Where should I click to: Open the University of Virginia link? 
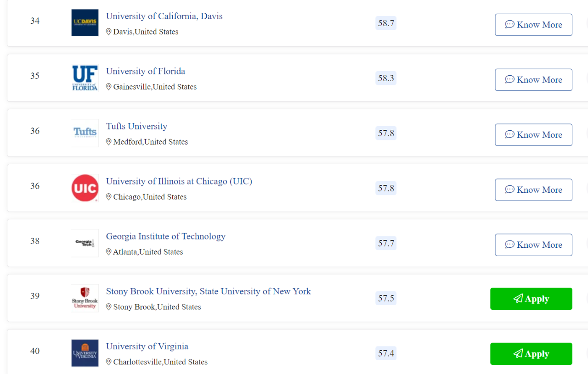[x=147, y=346]
